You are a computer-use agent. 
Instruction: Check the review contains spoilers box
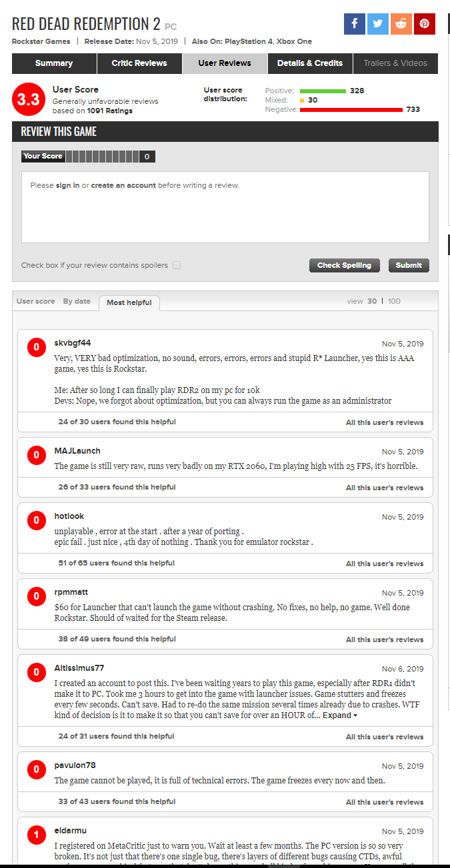click(177, 265)
